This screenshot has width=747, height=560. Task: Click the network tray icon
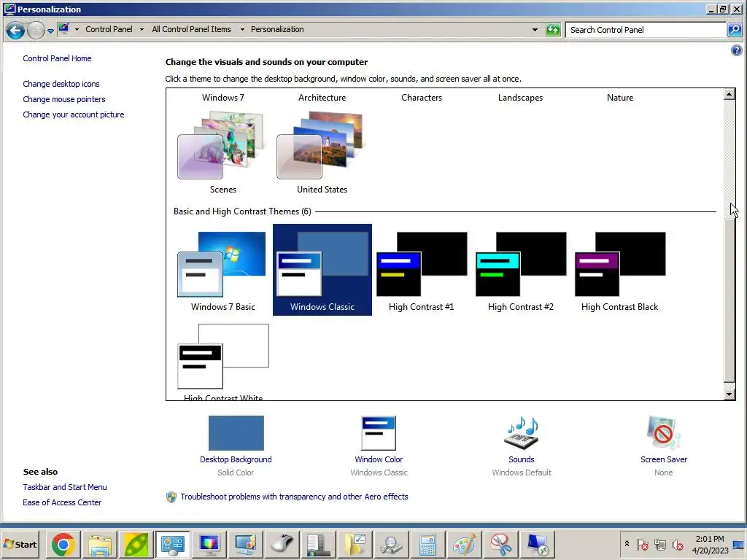(660, 545)
